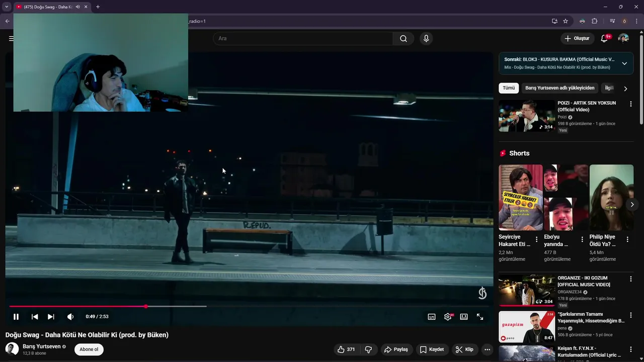Open Seyirciye Hakaret Eti short

click(521, 197)
